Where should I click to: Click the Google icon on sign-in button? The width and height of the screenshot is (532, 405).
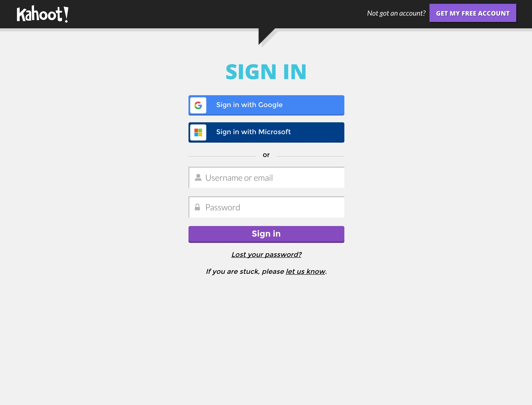(198, 105)
